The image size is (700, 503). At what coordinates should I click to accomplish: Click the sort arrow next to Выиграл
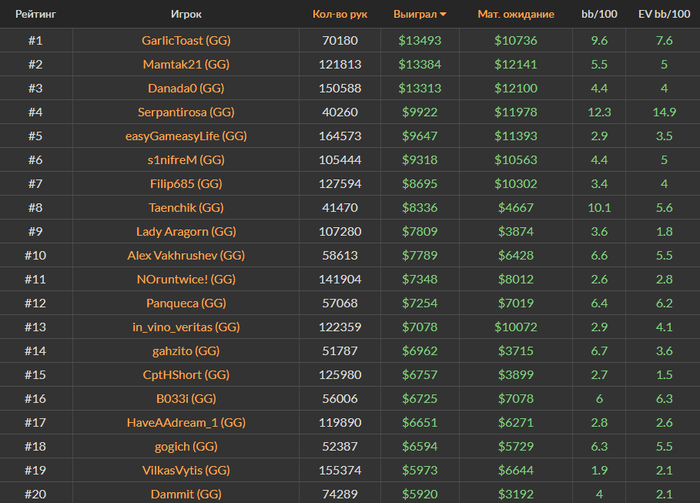[443, 14]
